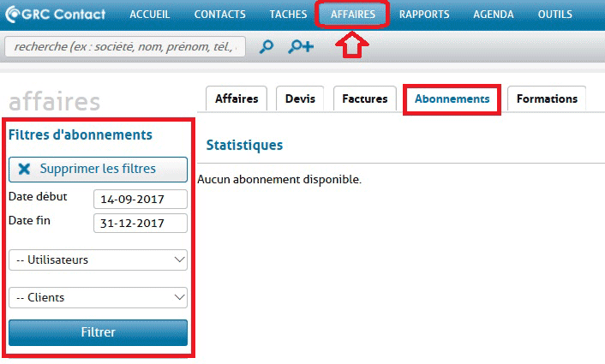Open the AFFAIRES menu
The width and height of the screenshot is (605, 364).
353,15
